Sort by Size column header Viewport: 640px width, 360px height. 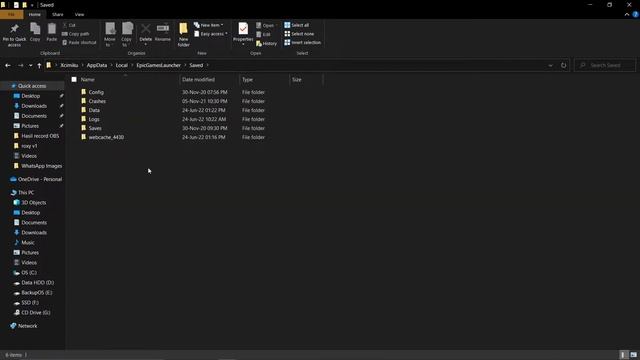tap(297, 80)
